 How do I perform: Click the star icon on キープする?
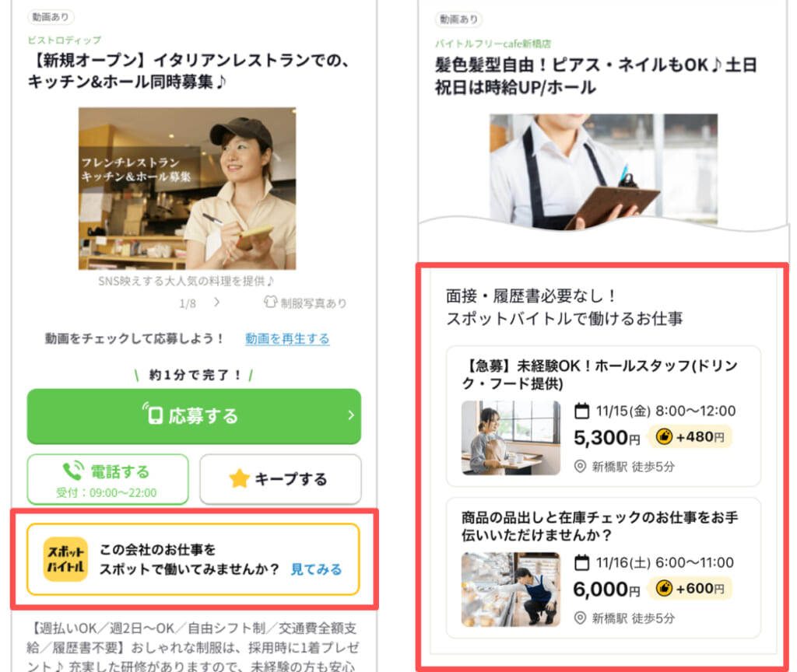pyautogui.click(x=239, y=478)
